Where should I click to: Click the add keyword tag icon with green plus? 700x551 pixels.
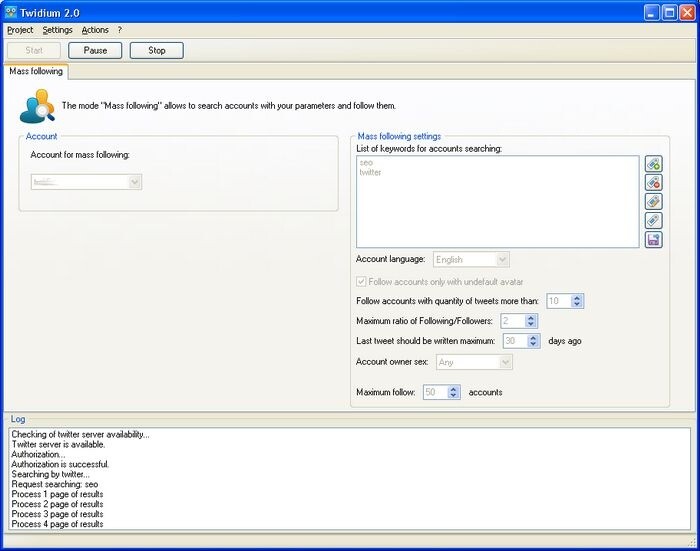(x=654, y=164)
